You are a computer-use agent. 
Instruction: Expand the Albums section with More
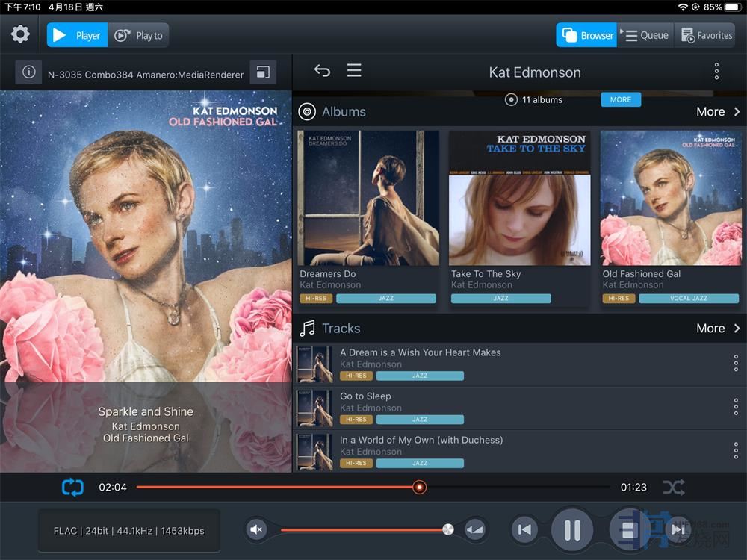pyautogui.click(x=718, y=112)
